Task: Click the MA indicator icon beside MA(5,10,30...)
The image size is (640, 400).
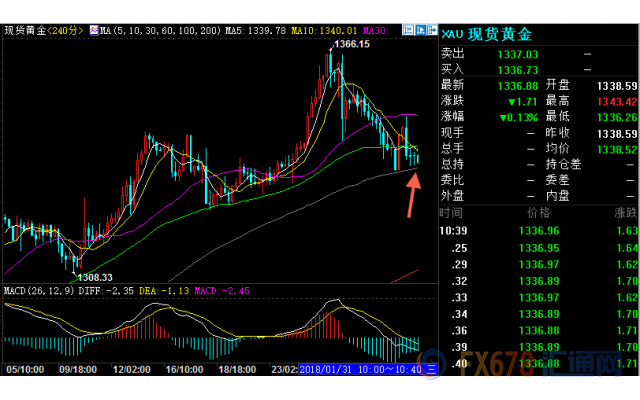Action: (x=94, y=30)
